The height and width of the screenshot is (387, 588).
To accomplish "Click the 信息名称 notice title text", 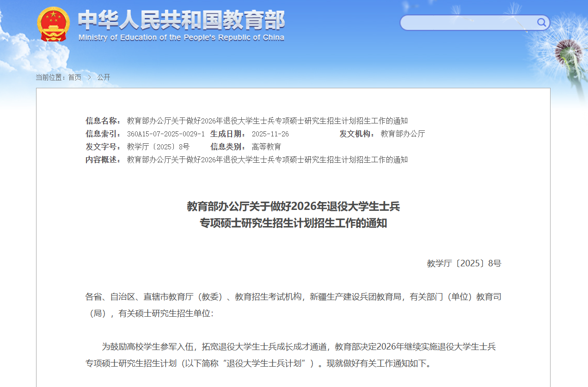I will pyautogui.click(x=267, y=121).
